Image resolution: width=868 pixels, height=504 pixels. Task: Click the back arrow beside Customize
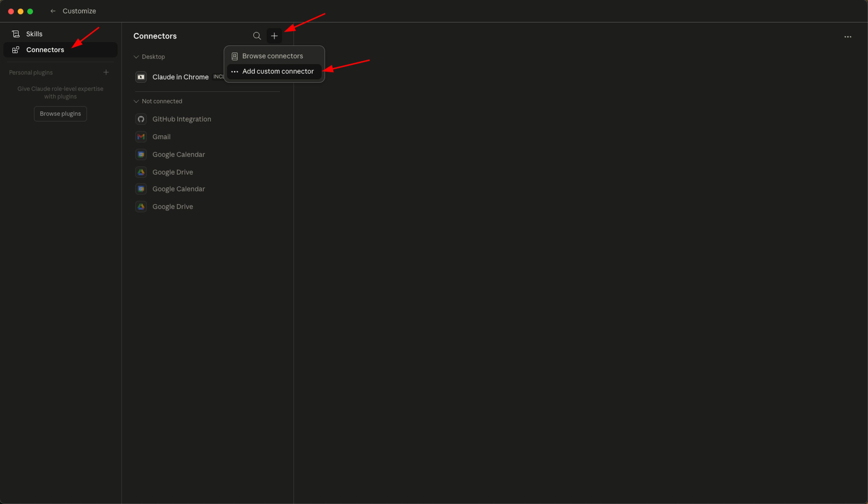click(x=53, y=11)
